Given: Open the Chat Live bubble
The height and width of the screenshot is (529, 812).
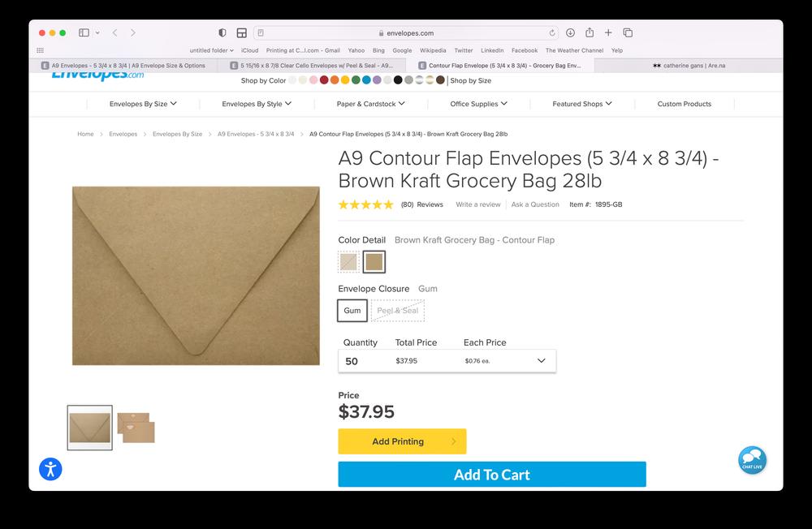Looking at the screenshot, I should click(752, 459).
